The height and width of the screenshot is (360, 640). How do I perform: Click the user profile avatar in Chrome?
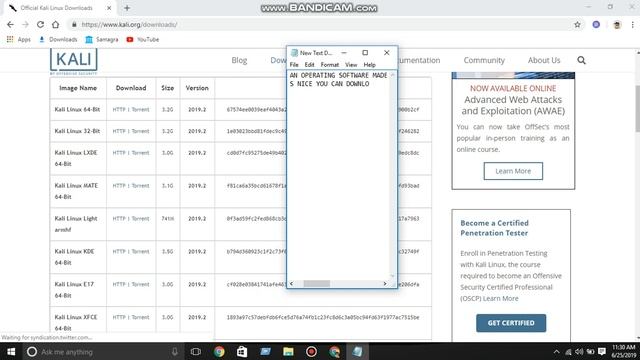[617, 24]
